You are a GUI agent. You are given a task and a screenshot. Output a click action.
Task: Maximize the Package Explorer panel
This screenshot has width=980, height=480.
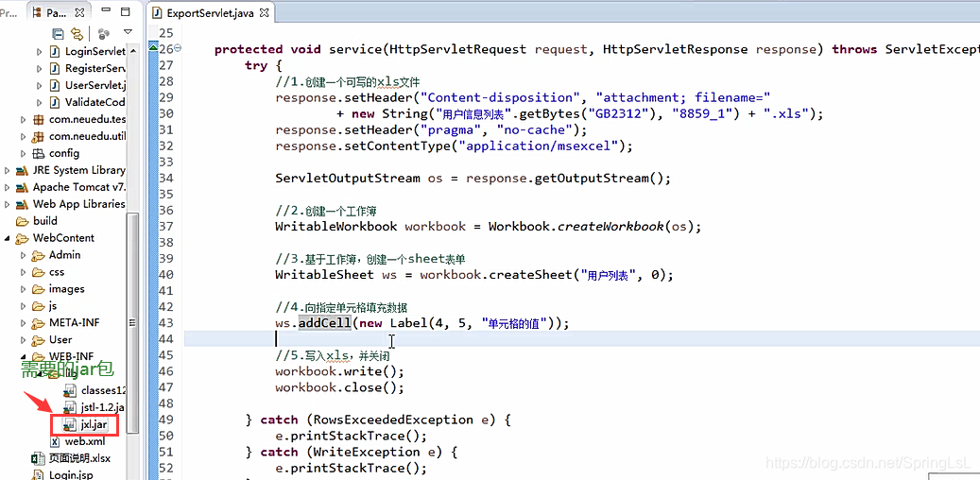pos(125,12)
